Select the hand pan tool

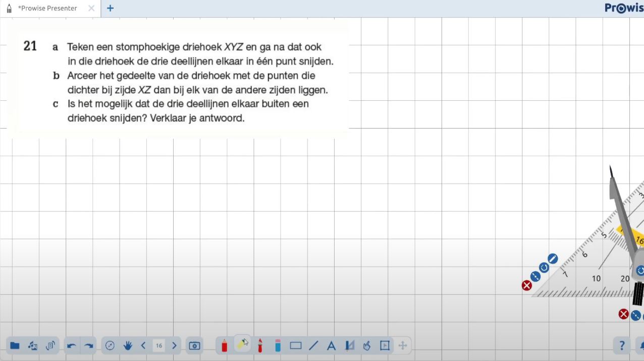[x=128, y=345]
